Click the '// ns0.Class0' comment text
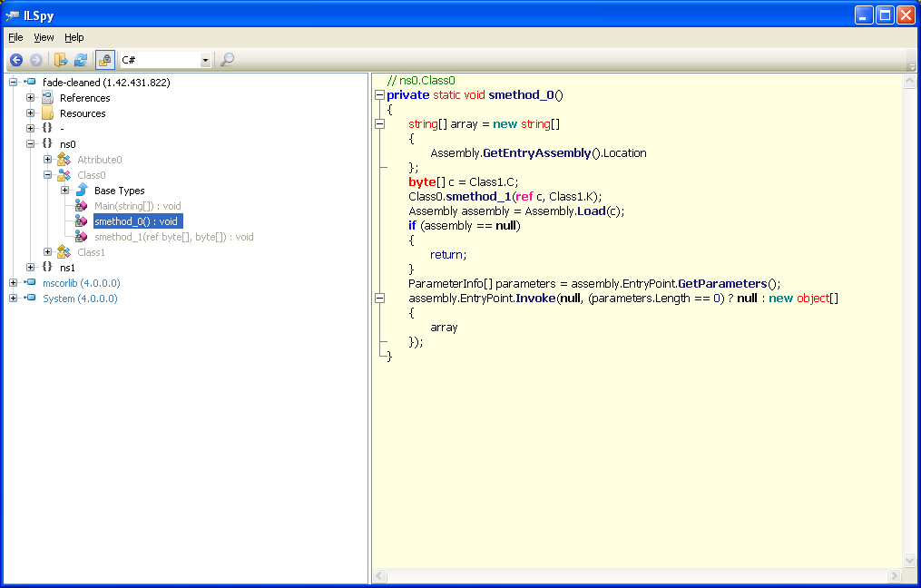921x588 pixels. tap(421, 81)
